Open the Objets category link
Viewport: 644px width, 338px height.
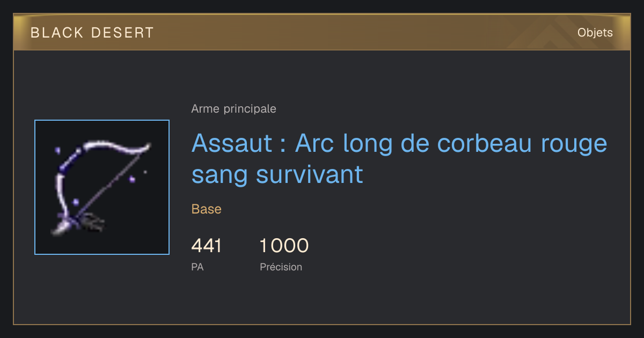click(595, 33)
